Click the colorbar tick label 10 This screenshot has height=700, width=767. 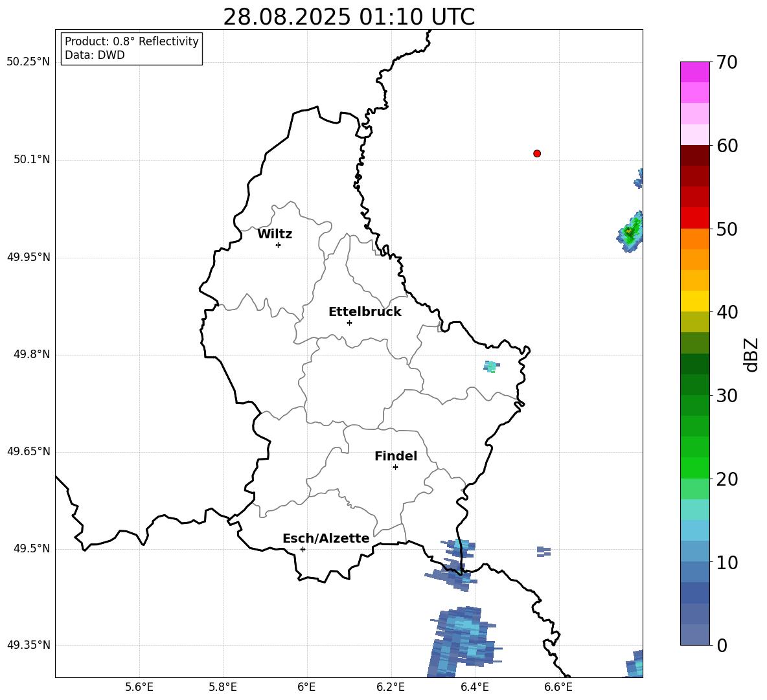click(727, 563)
